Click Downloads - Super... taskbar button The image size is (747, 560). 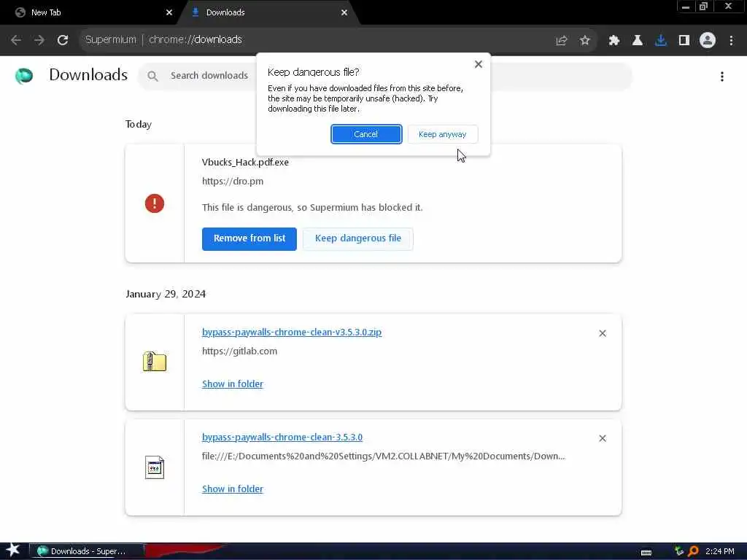(87, 551)
